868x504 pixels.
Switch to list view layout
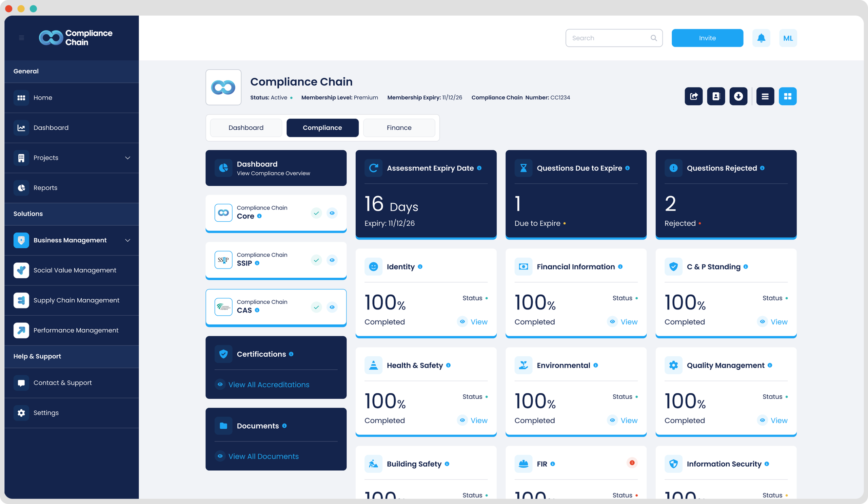765,96
